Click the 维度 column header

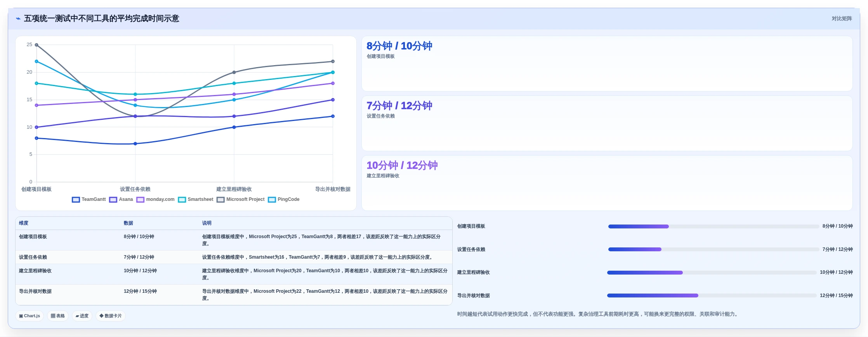(24, 223)
